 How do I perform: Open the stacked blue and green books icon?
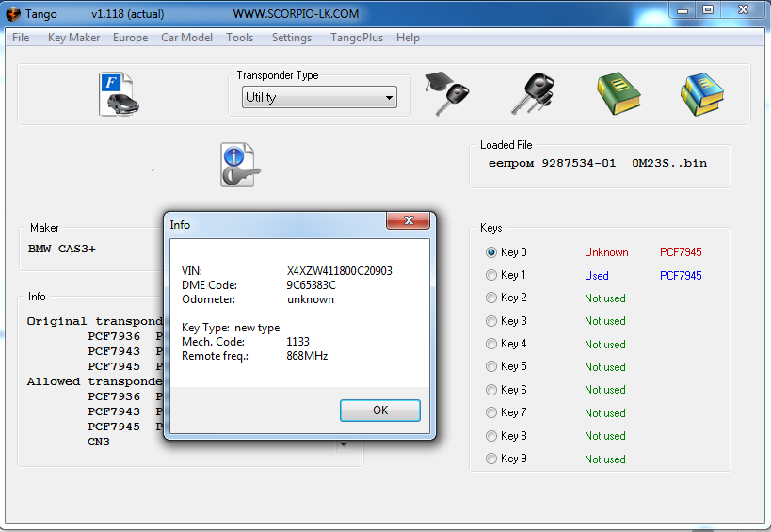pos(702,94)
